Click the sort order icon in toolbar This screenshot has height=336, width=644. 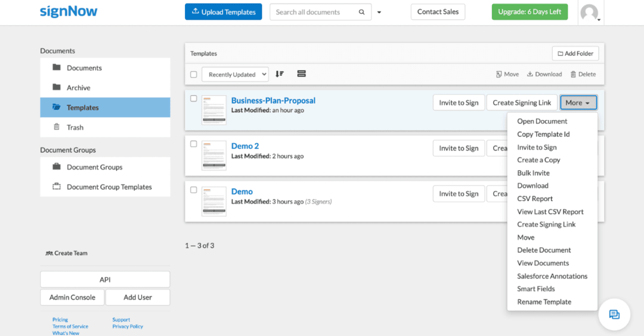[x=280, y=74]
